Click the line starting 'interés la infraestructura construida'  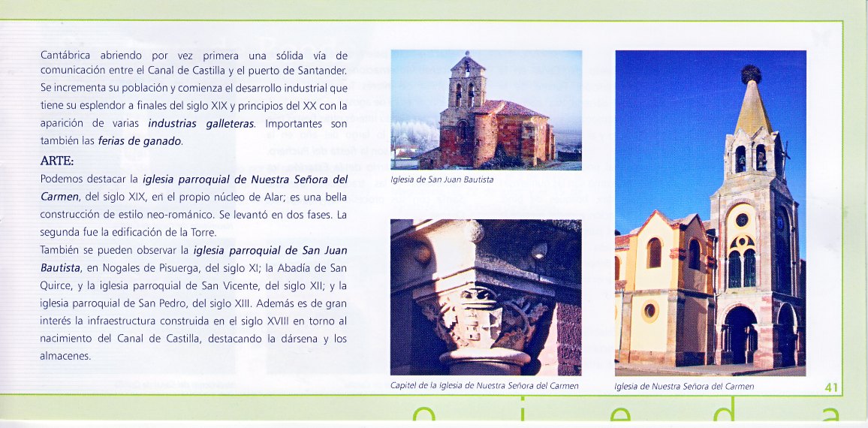[194, 321]
